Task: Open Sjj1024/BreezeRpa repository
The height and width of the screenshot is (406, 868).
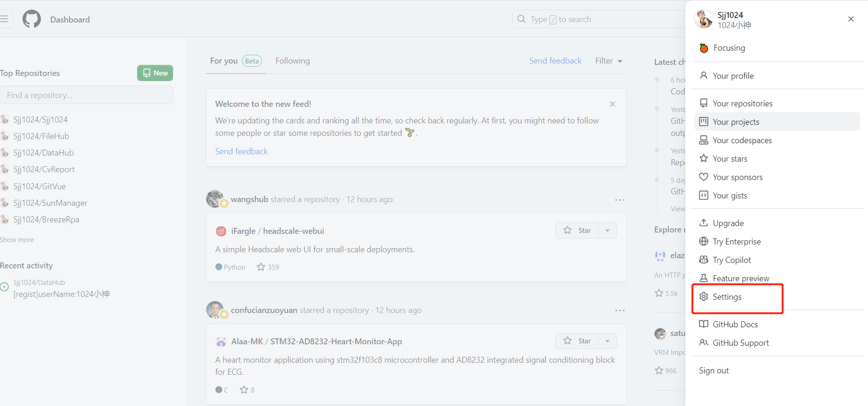Action: coord(46,220)
